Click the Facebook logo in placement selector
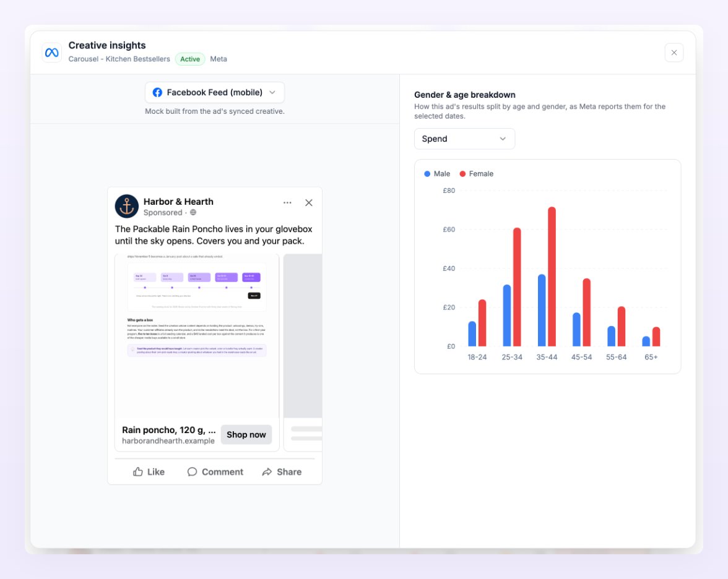 coord(157,92)
